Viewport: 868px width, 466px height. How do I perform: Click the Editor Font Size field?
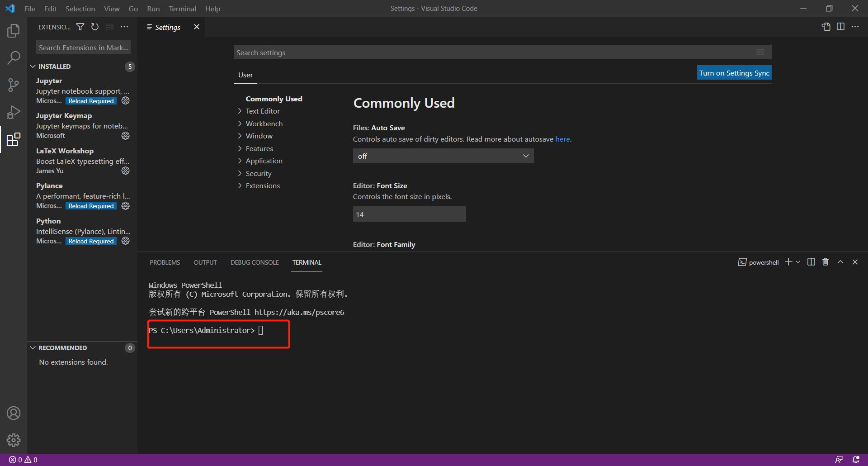pos(409,214)
